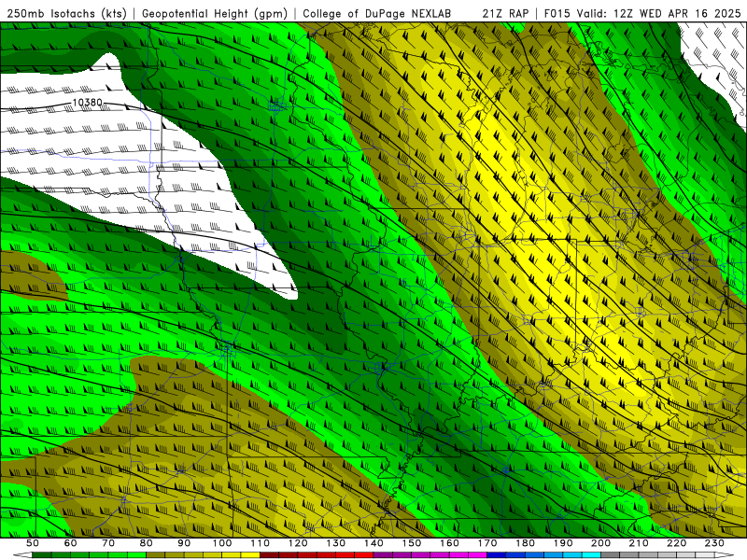Click the 210 value on the color scale
The height and width of the screenshot is (560, 747).
tap(639, 543)
